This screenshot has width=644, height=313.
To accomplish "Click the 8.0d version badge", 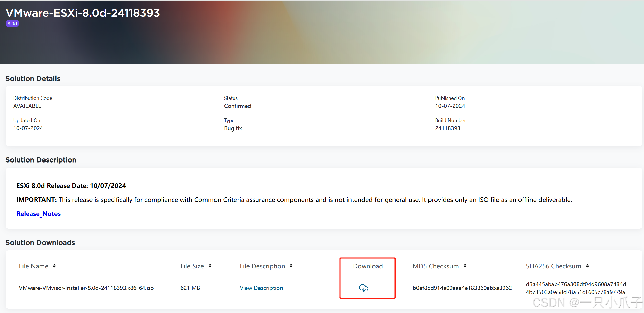I will coord(12,24).
